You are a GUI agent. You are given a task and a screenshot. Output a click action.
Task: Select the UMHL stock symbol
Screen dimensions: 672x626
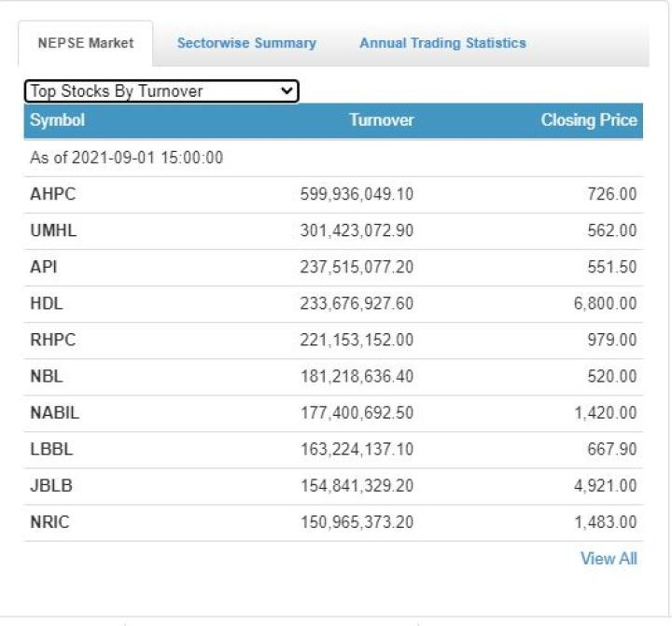tap(53, 230)
